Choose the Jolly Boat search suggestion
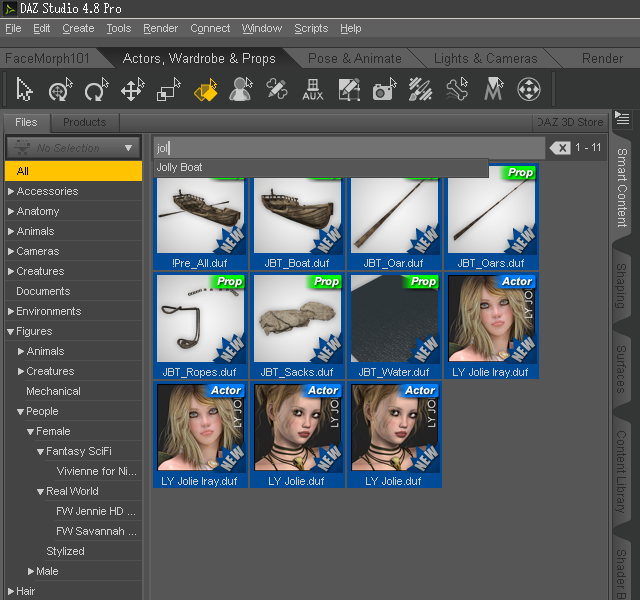Viewport: 640px width, 600px height. (x=180, y=168)
